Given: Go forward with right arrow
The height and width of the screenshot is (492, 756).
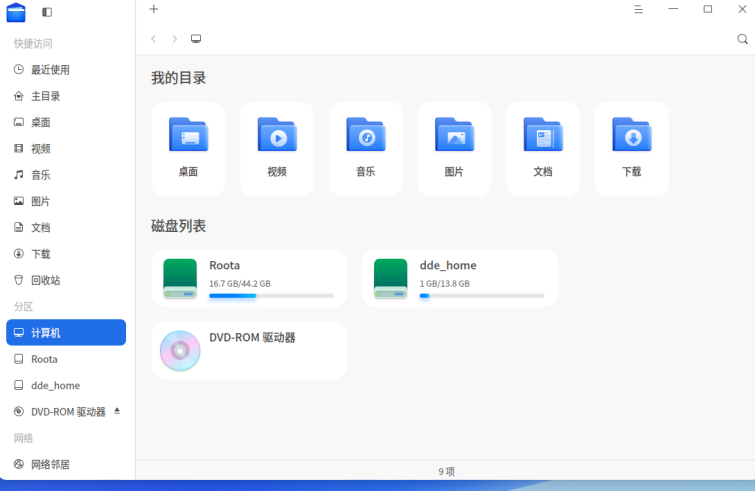Looking at the screenshot, I should click(175, 39).
